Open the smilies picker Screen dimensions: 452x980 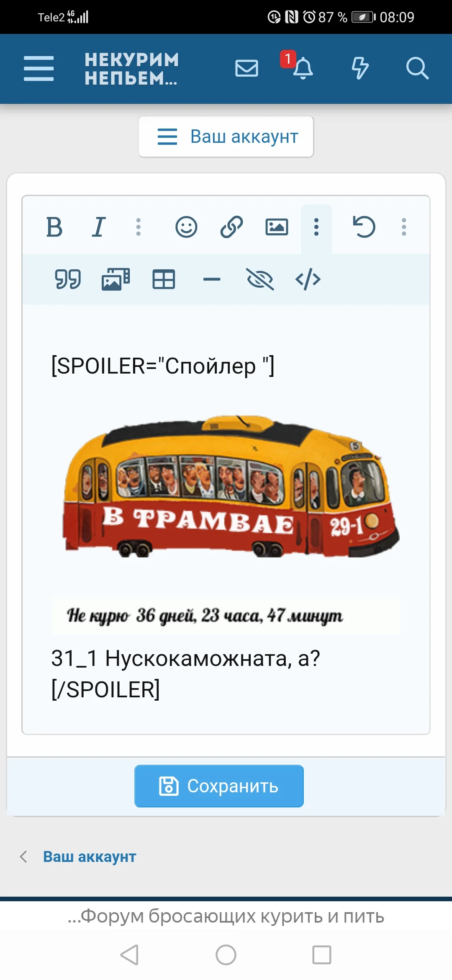tap(186, 227)
